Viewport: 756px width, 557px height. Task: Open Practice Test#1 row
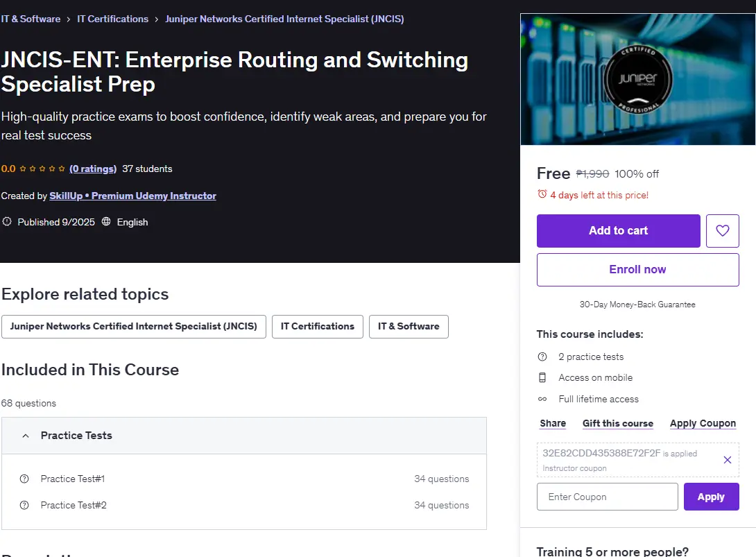point(244,479)
